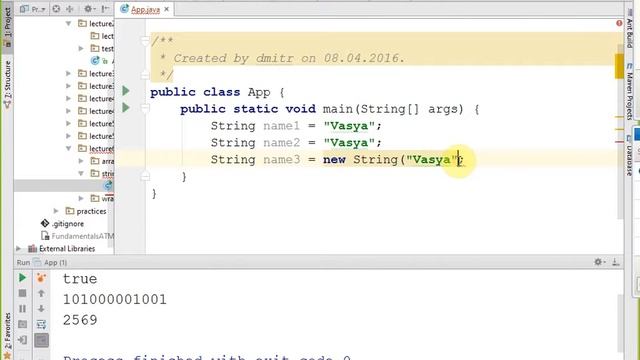This screenshot has width=640, height=360.
Task: Hide the Run panel with the down-arrow icon
Action: tap(615, 262)
